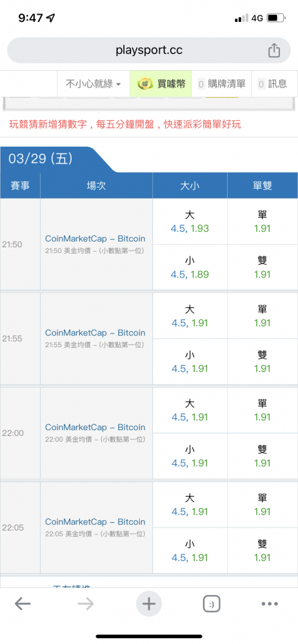Open the 購牌清單 tab
This screenshot has height=644, width=298.
[222, 84]
